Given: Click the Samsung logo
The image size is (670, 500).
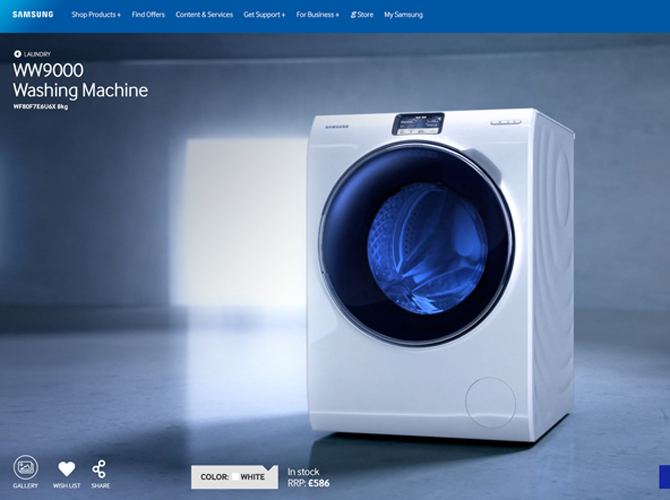Looking at the screenshot, I should coord(33,15).
